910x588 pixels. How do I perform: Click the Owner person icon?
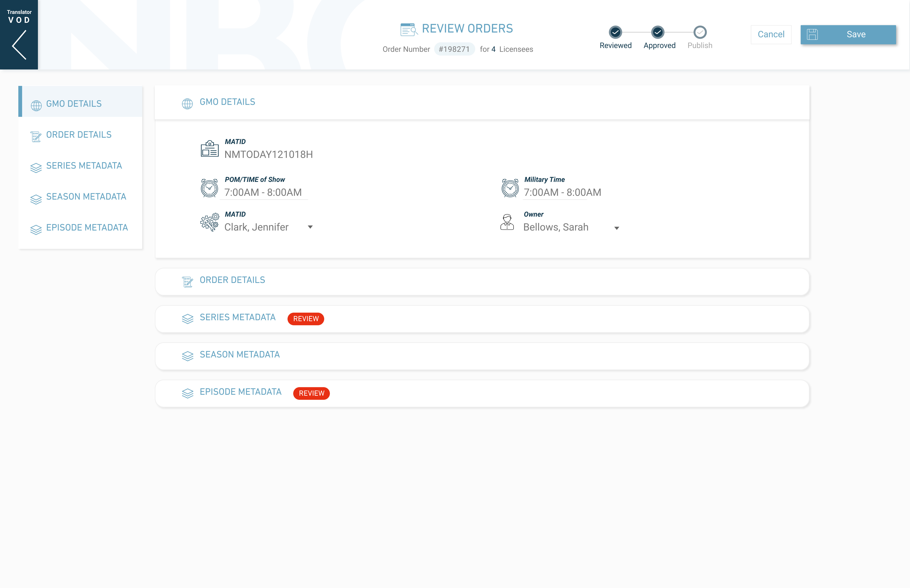click(507, 222)
